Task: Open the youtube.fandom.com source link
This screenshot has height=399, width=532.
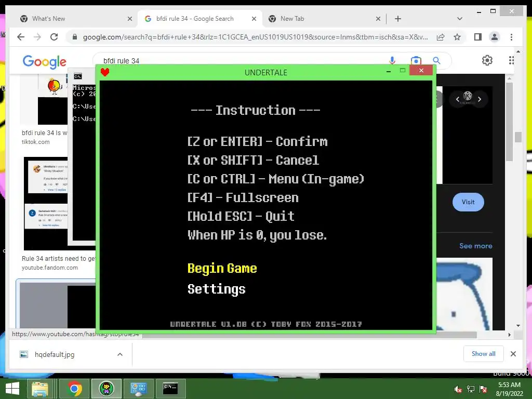Action: tap(49, 268)
